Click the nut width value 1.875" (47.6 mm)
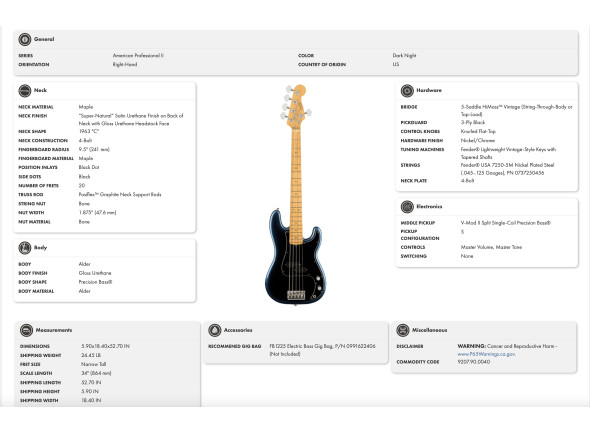The image size is (590, 434). click(97, 213)
